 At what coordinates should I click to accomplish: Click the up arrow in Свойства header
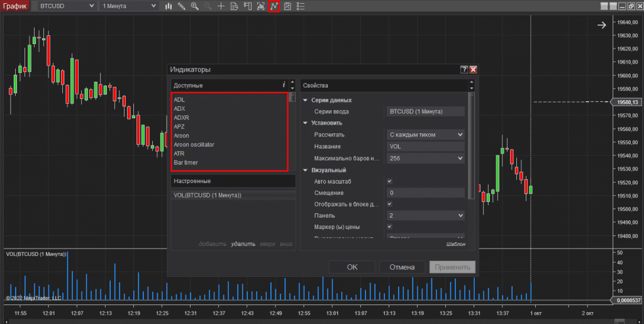point(472,82)
